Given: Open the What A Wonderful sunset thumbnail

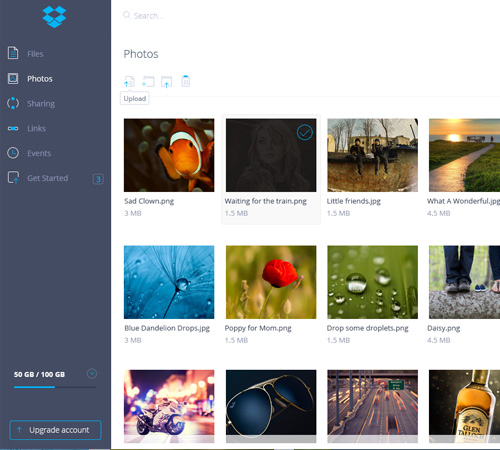Looking at the screenshot, I should tap(464, 155).
